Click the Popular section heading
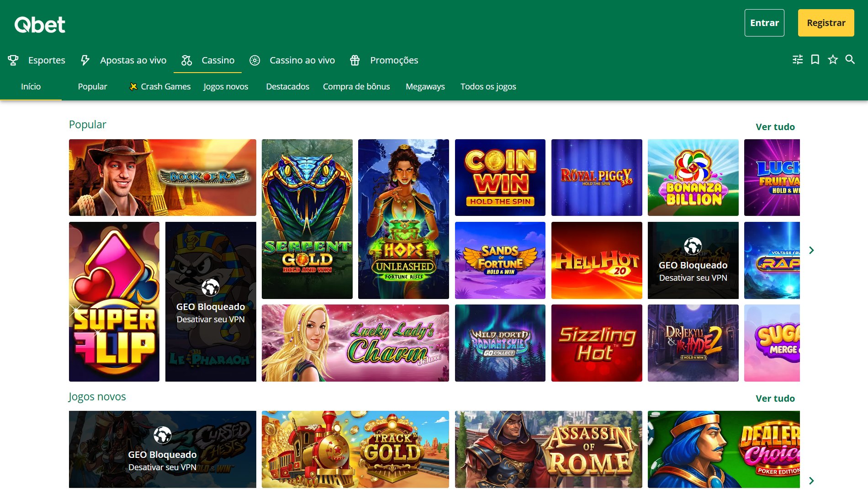Image resolution: width=868 pixels, height=493 pixels. (x=87, y=125)
